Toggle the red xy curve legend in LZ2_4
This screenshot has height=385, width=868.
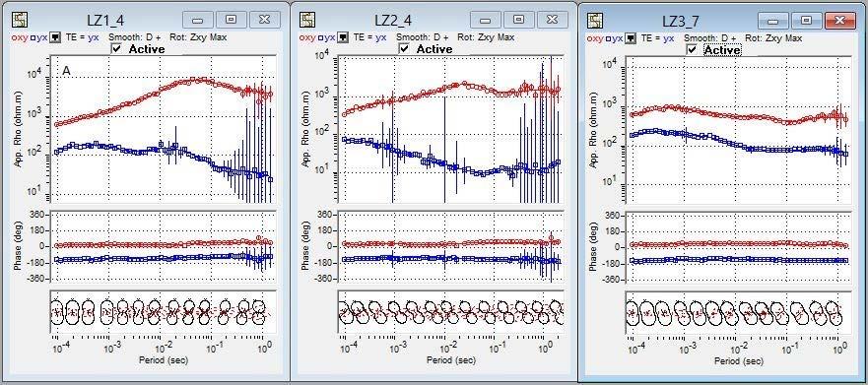pos(307,37)
